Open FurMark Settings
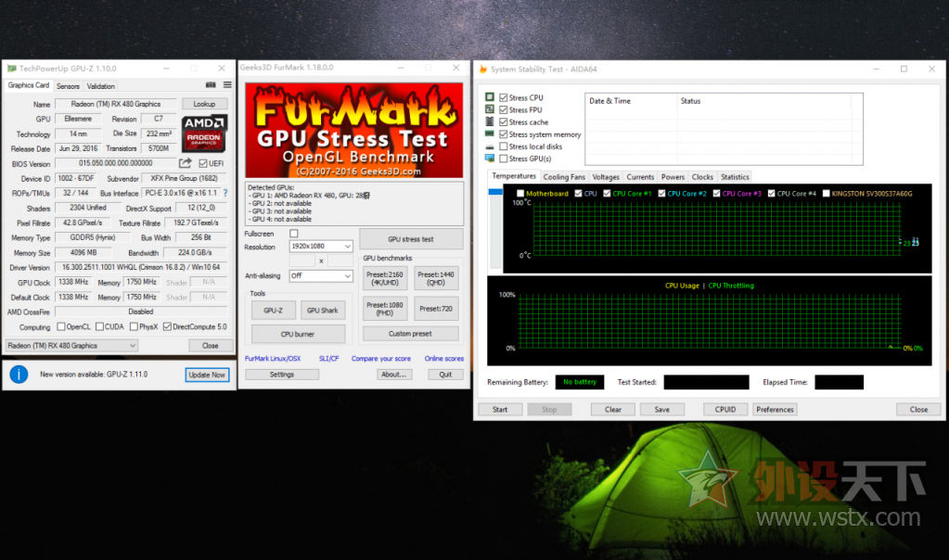 click(282, 375)
